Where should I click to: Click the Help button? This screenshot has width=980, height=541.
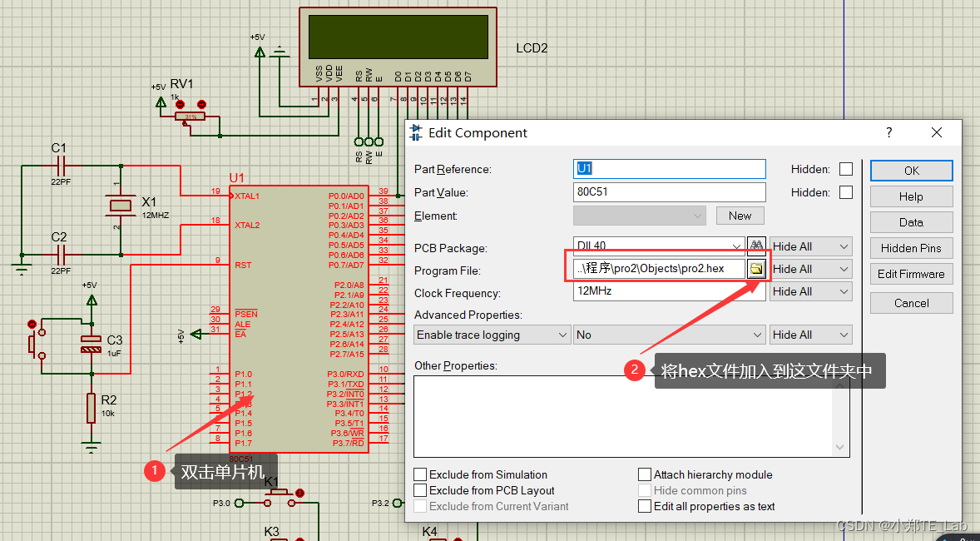[x=911, y=196]
